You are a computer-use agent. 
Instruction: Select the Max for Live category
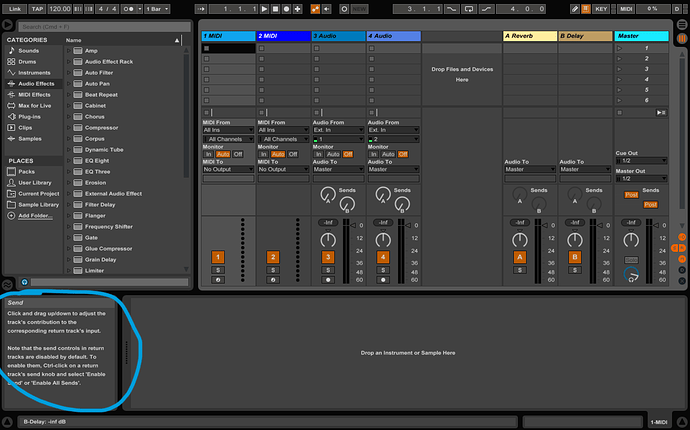(34, 106)
